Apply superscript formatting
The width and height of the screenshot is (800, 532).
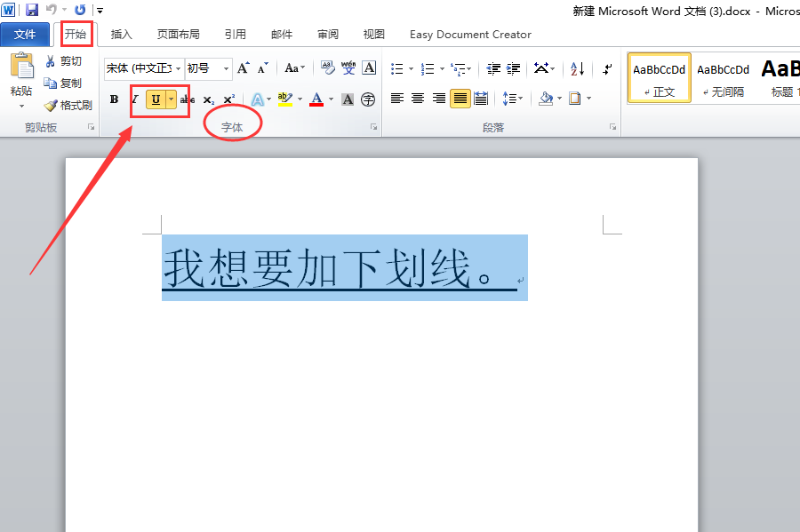pyautogui.click(x=228, y=99)
